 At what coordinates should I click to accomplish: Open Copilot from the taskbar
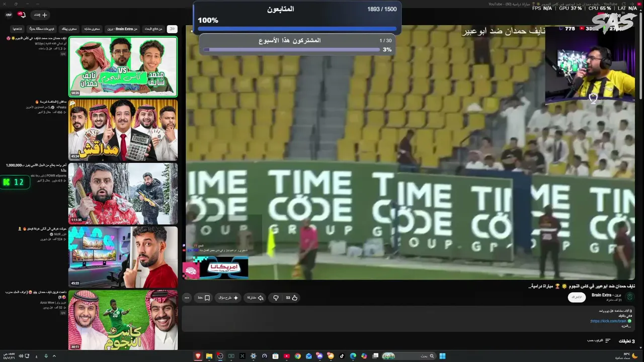pos(364,356)
